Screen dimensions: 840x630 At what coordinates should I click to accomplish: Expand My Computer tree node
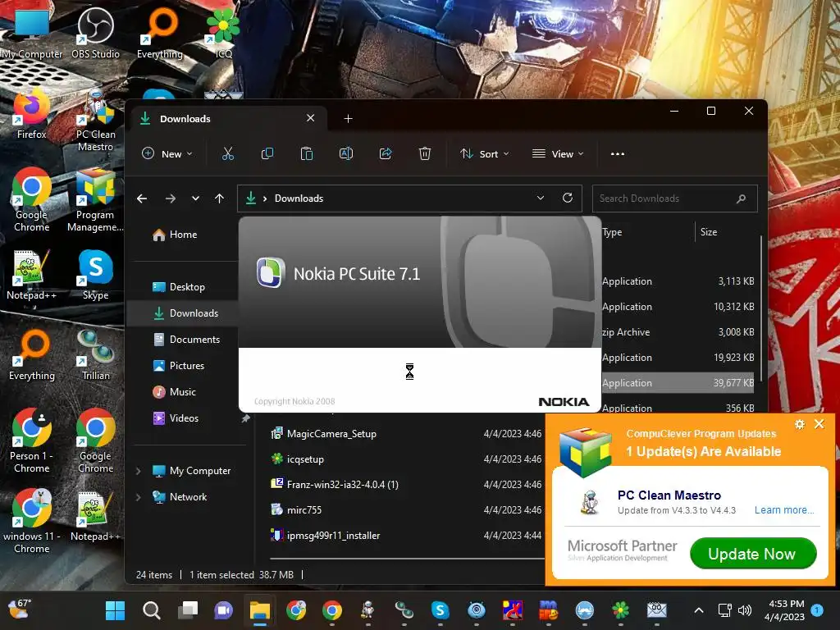point(138,471)
